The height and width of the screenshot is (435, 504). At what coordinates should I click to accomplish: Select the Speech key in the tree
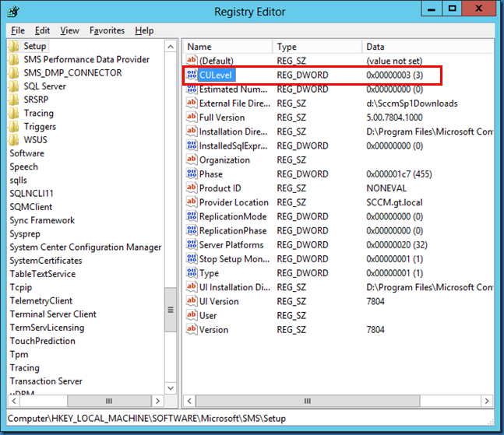click(x=24, y=167)
